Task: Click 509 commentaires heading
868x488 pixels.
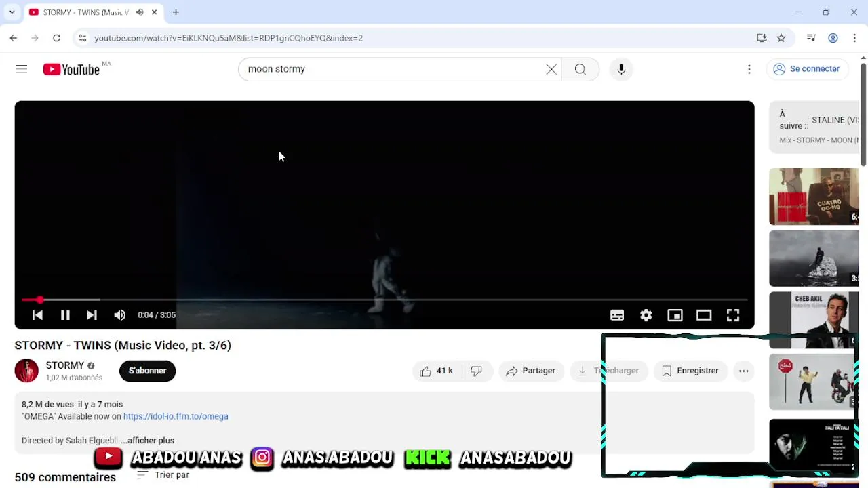Action: [x=65, y=477]
